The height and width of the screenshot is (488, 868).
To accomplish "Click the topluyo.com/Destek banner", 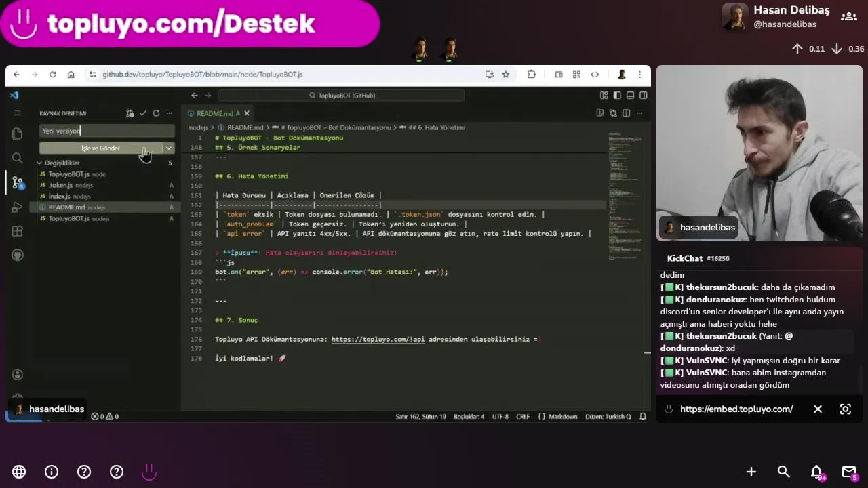I will click(x=189, y=24).
